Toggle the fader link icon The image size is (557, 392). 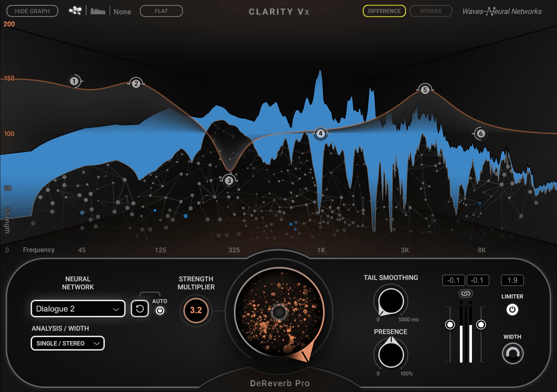tap(466, 294)
